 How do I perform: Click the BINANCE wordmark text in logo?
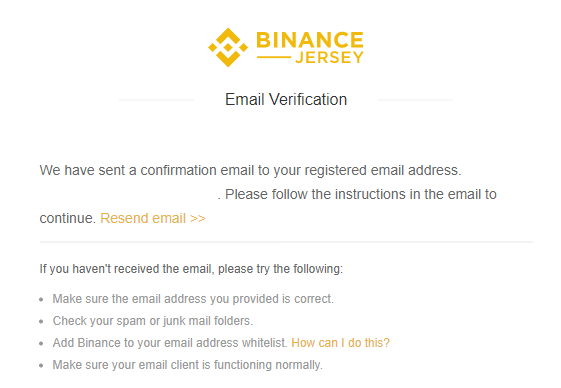coord(310,40)
